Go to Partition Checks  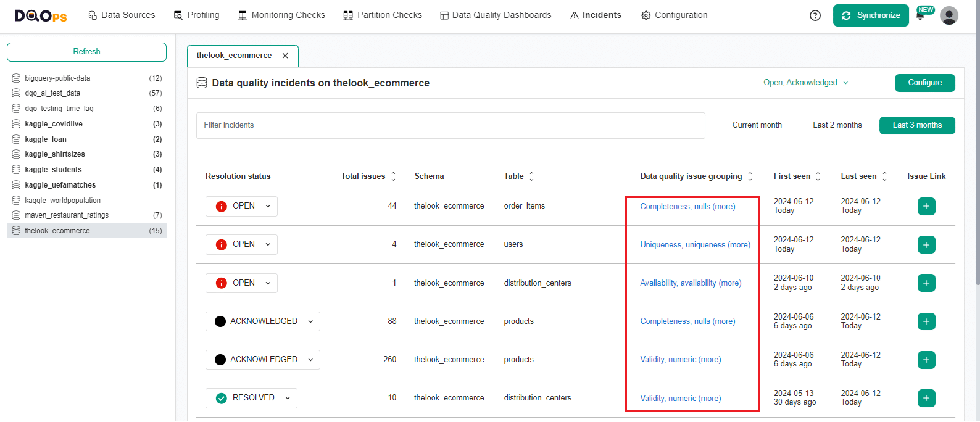(383, 15)
